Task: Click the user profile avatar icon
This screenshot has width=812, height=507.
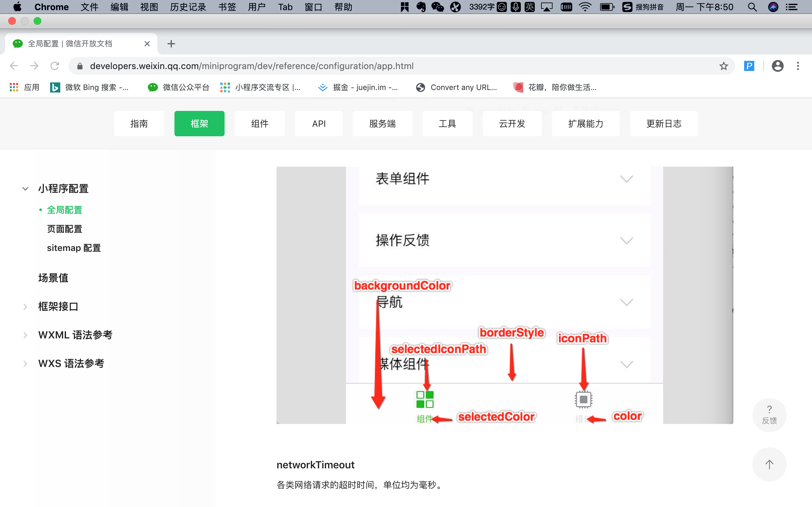Action: [x=777, y=66]
